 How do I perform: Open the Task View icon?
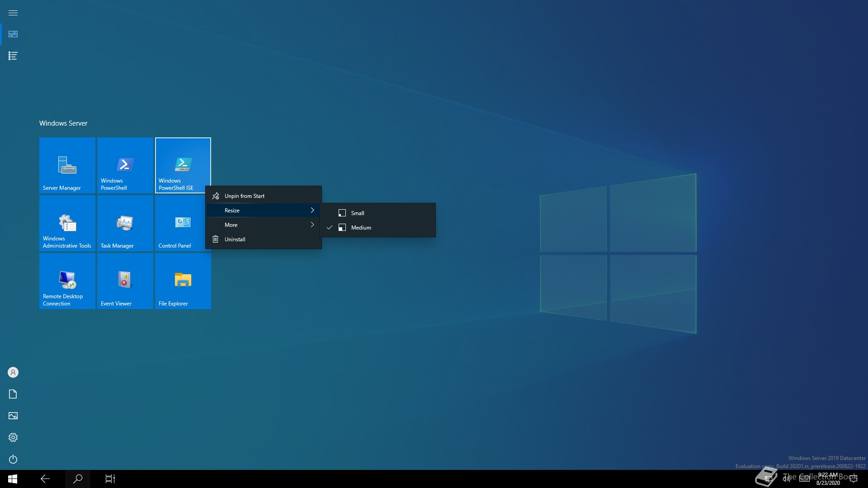click(x=110, y=479)
